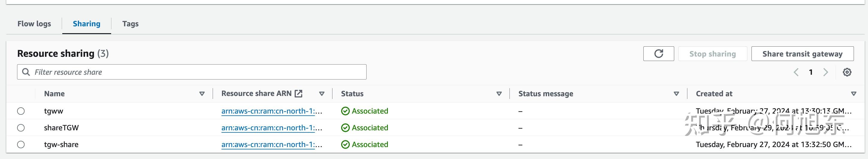Go to the next page arrow
Viewport: 868px width, 159px height.
point(825,72)
